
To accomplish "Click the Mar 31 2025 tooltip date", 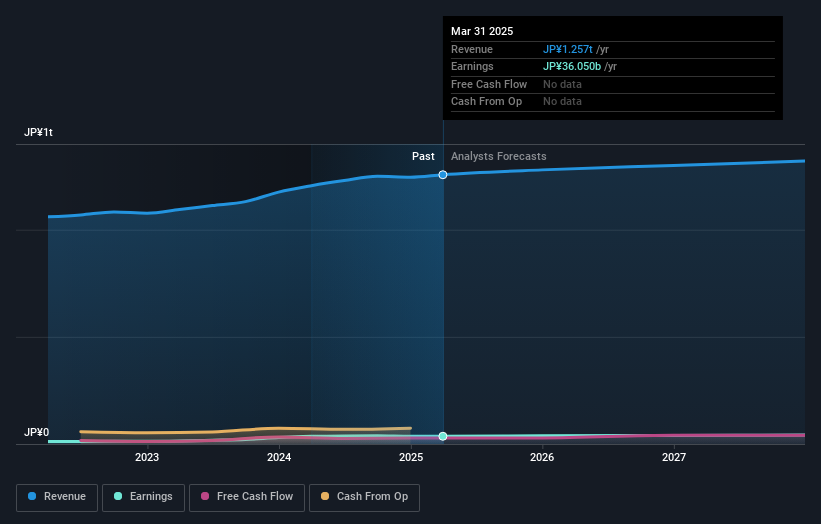I will 482,31.
